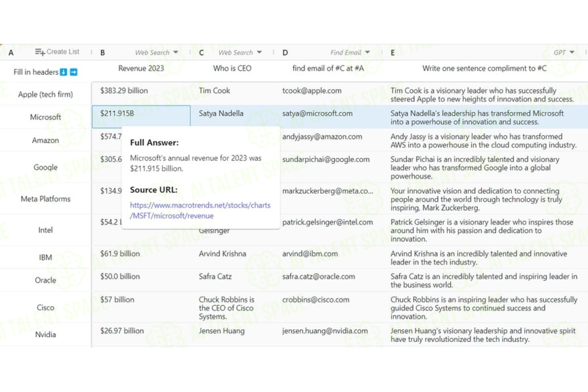
Task: Click the Chuck Robbins CEO cell
Action: click(232, 307)
